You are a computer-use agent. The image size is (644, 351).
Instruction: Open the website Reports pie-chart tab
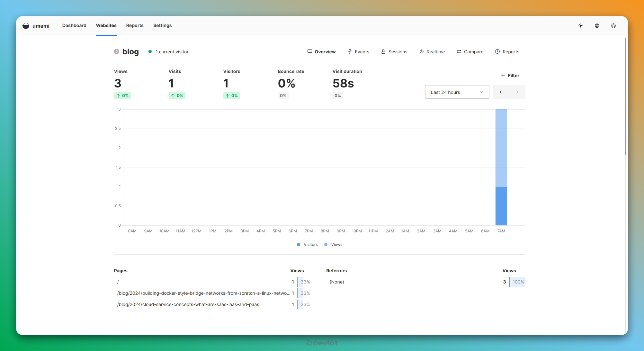point(507,52)
